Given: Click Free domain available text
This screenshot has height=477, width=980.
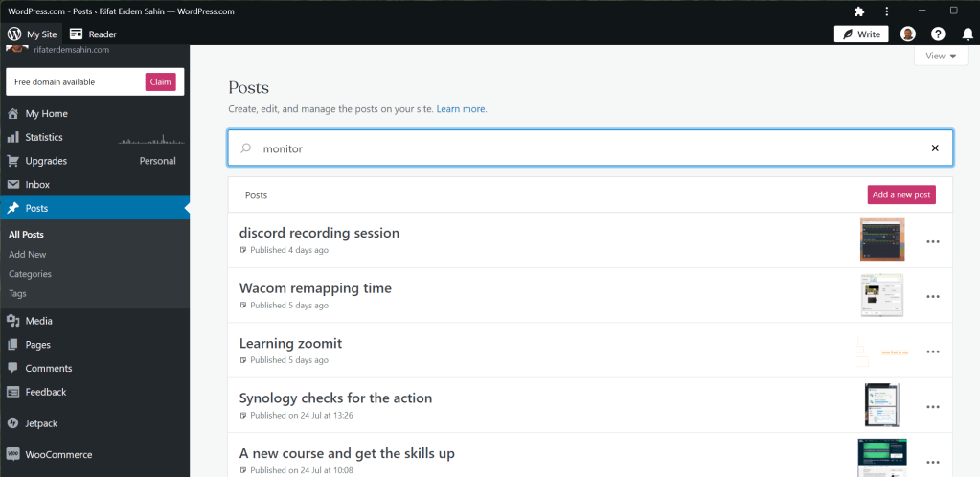Looking at the screenshot, I should click(55, 82).
